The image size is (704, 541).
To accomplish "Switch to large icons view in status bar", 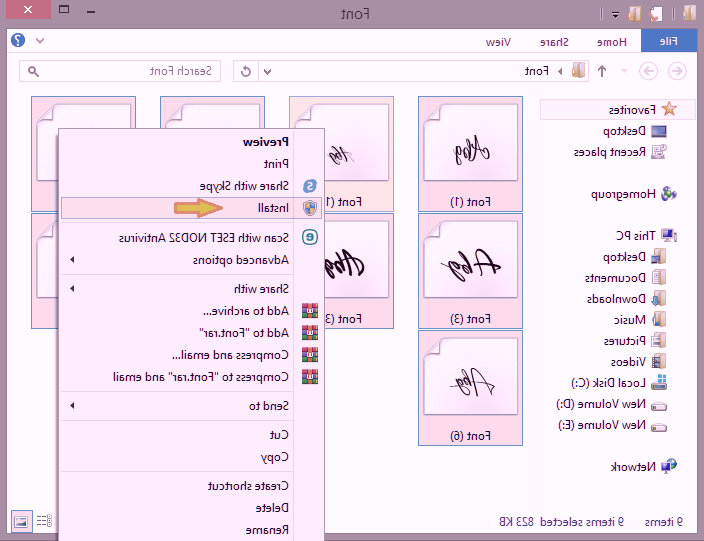I will (20, 521).
